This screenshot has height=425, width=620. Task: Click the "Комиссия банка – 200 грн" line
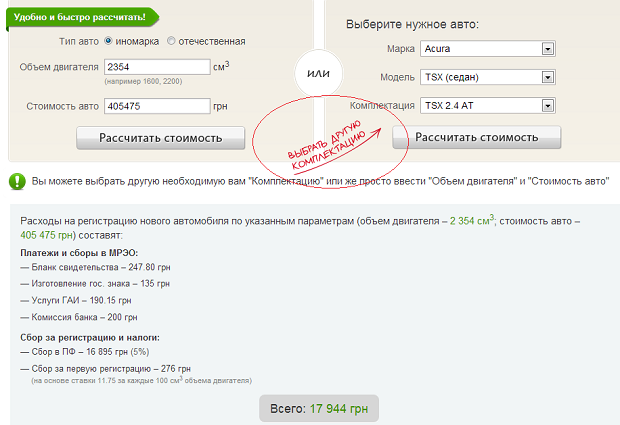click(79, 316)
